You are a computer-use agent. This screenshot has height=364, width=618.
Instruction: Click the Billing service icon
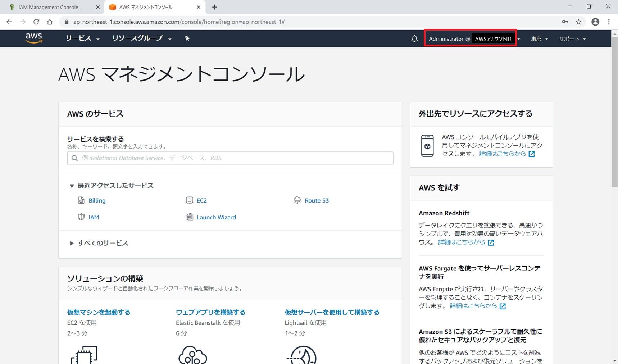coord(81,200)
